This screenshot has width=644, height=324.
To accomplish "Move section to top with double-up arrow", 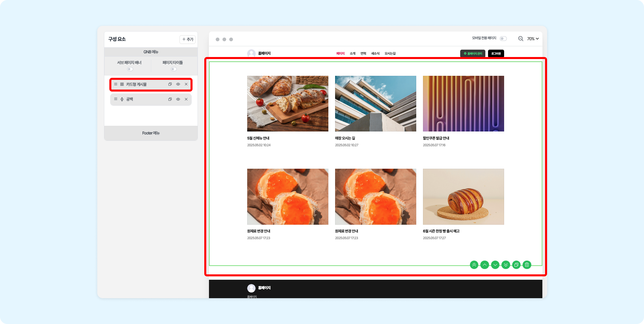I will point(474,265).
